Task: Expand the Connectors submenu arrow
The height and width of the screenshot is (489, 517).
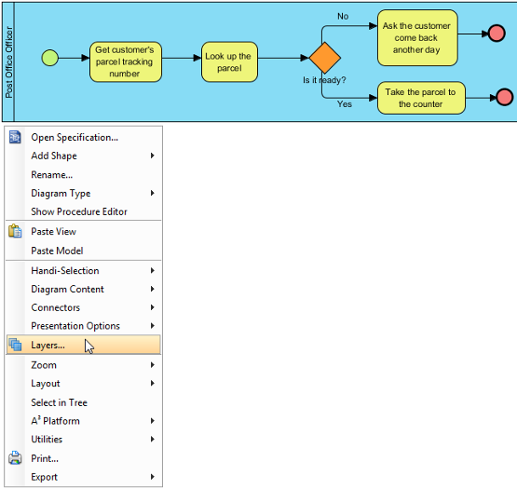Action: tap(152, 307)
